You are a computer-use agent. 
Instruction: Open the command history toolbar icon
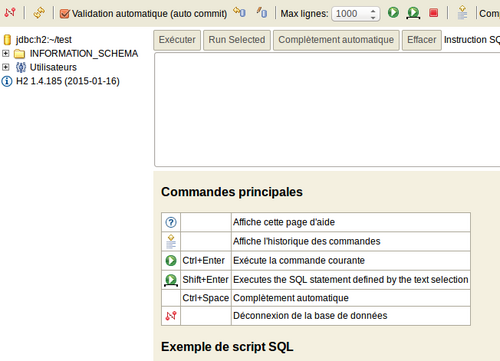[462, 12]
